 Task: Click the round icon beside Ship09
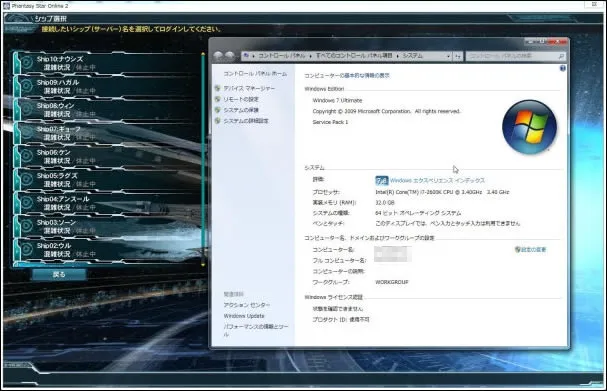26,86
